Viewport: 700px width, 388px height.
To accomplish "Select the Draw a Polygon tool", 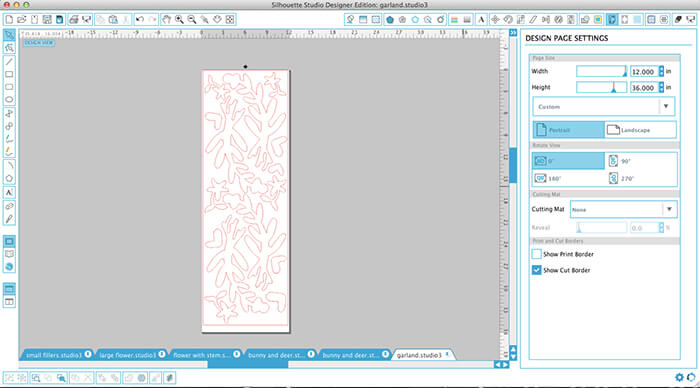I will tap(9, 179).
